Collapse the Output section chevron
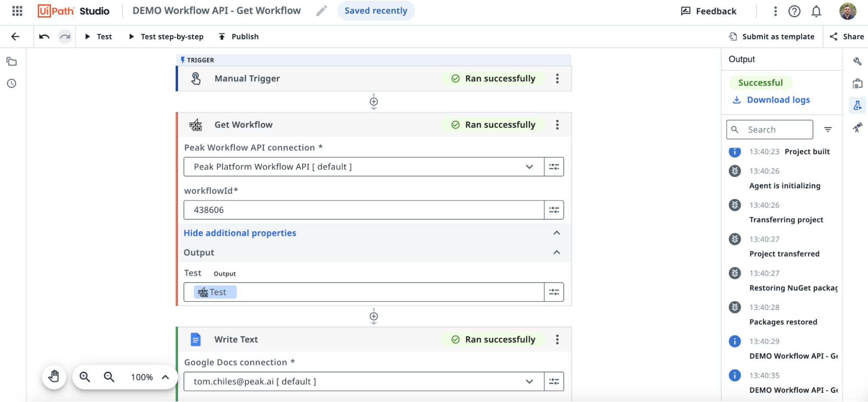This screenshot has width=868, height=402. tap(557, 252)
